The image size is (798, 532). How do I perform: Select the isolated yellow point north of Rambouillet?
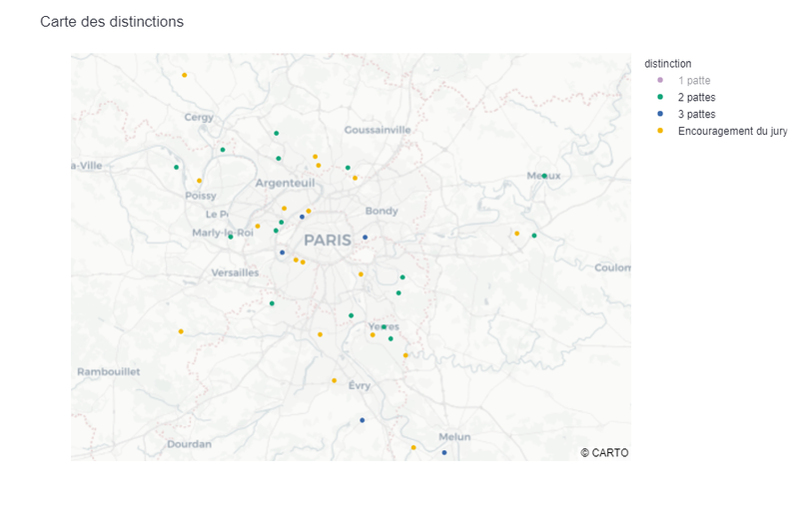coord(181,331)
